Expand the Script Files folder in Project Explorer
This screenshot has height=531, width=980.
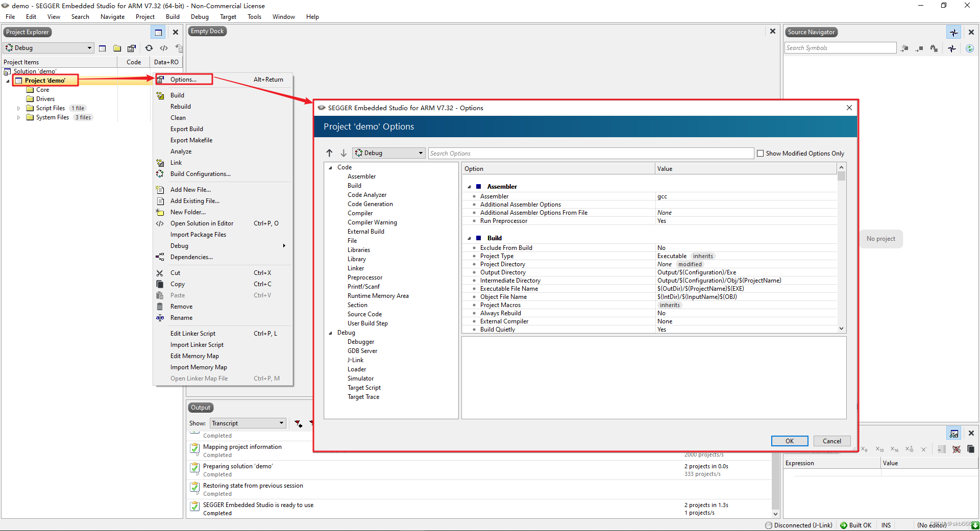(18, 108)
